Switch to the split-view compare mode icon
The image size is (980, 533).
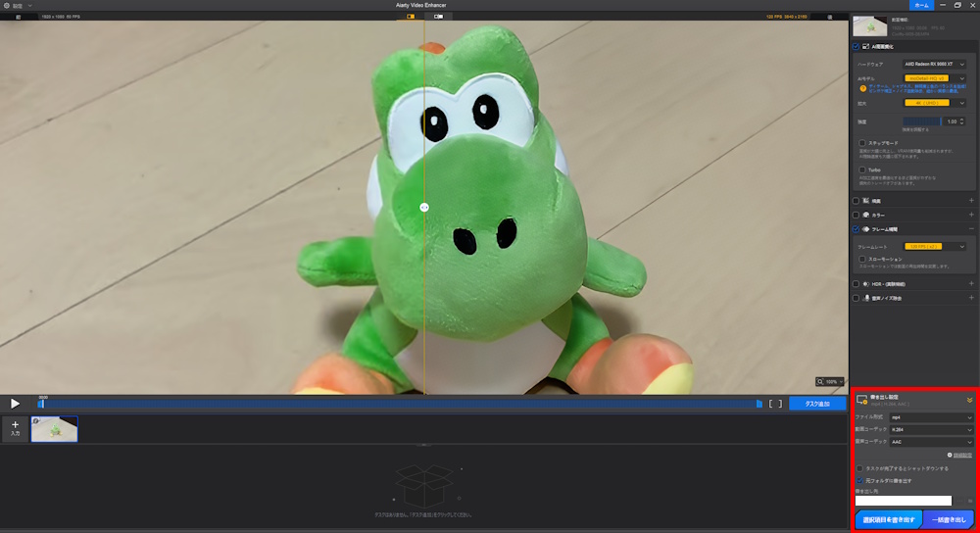(x=411, y=17)
